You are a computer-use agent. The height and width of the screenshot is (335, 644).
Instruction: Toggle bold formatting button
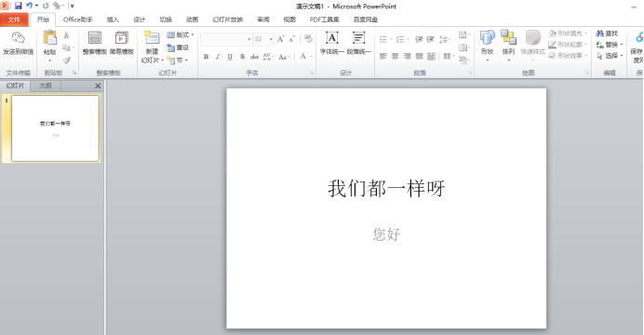tap(206, 57)
